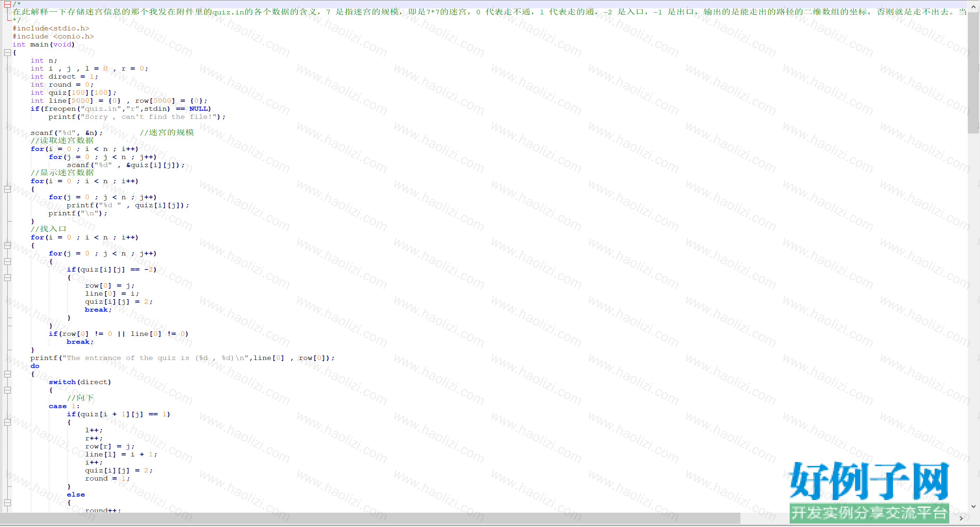The height and width of the screenshot is (527, 980).
Task: Click the 'printf("%d " , quiz[i][j]);' line
Action: pyautogui.click(x=128, y=205)
